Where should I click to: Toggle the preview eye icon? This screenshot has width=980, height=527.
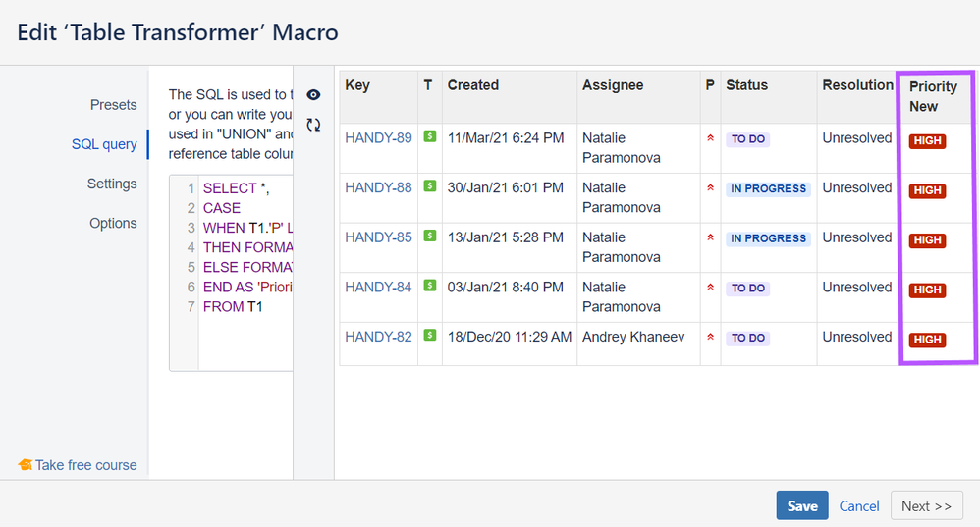313,95
